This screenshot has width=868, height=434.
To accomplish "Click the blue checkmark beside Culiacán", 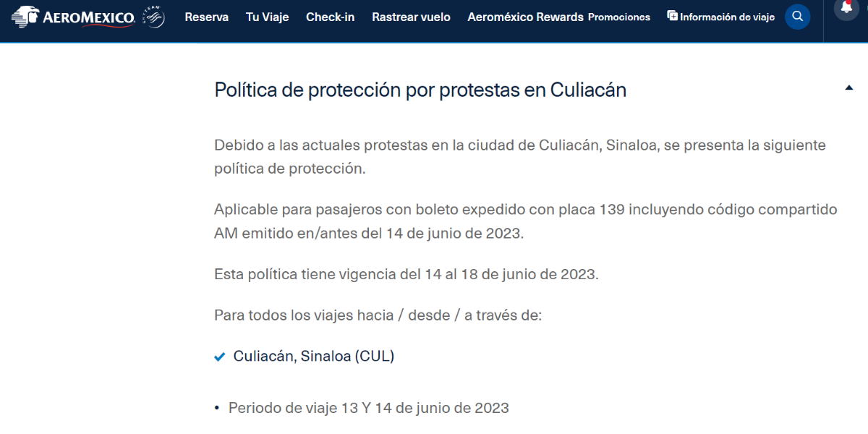I will 220,357.
